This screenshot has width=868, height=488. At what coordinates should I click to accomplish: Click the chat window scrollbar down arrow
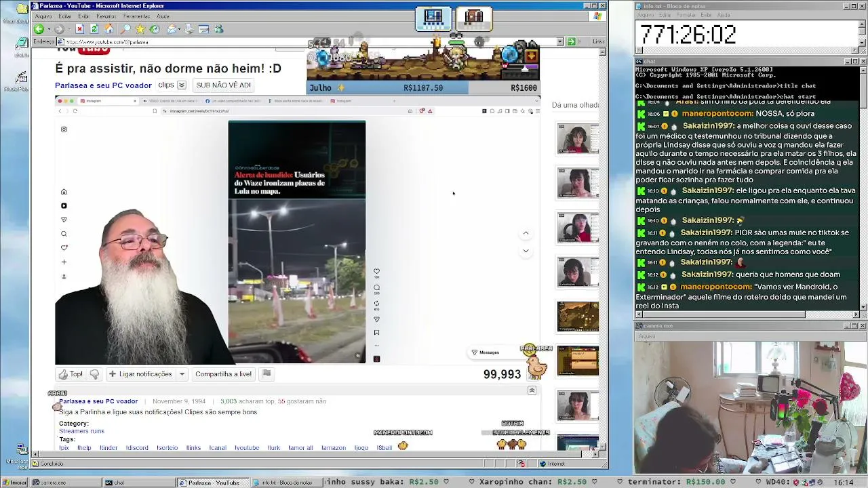coord(863,307)
